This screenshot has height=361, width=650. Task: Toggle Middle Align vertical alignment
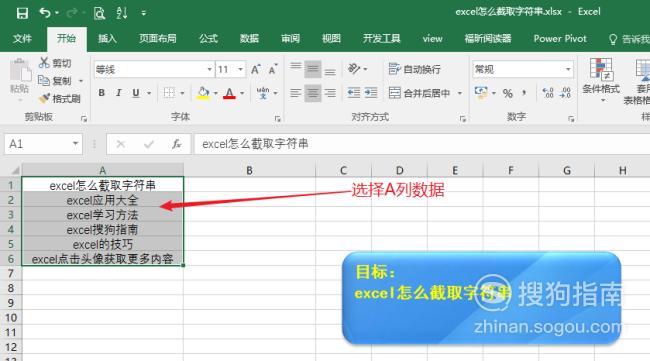(x=313, y=69)
